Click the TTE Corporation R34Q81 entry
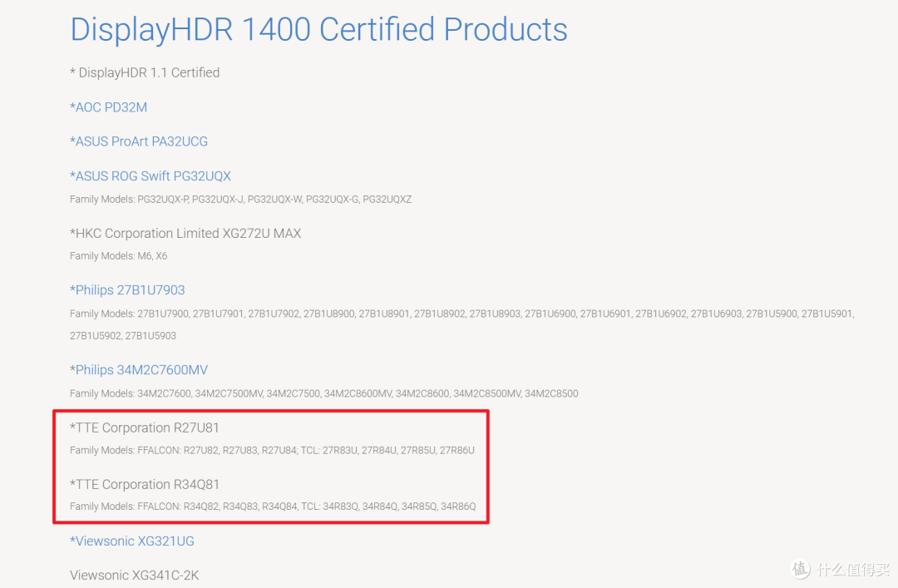This screenshot has height=588, width=898. tap(145, 484)
